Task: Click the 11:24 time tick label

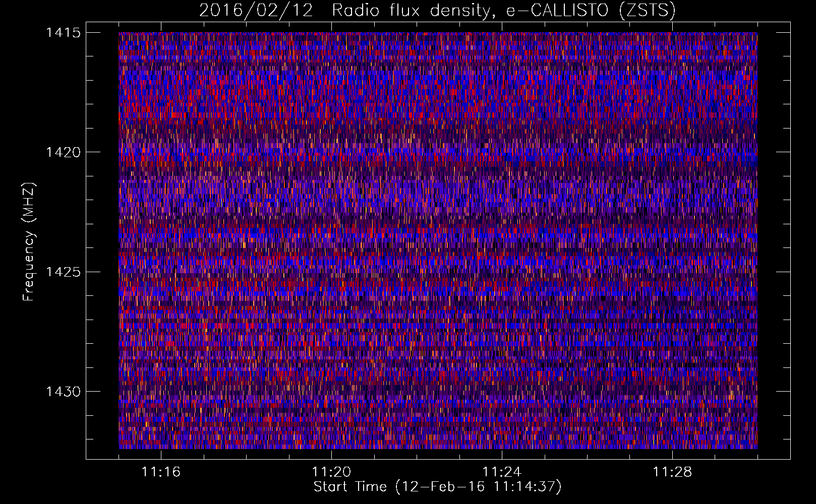Action: tap(502, 472)
